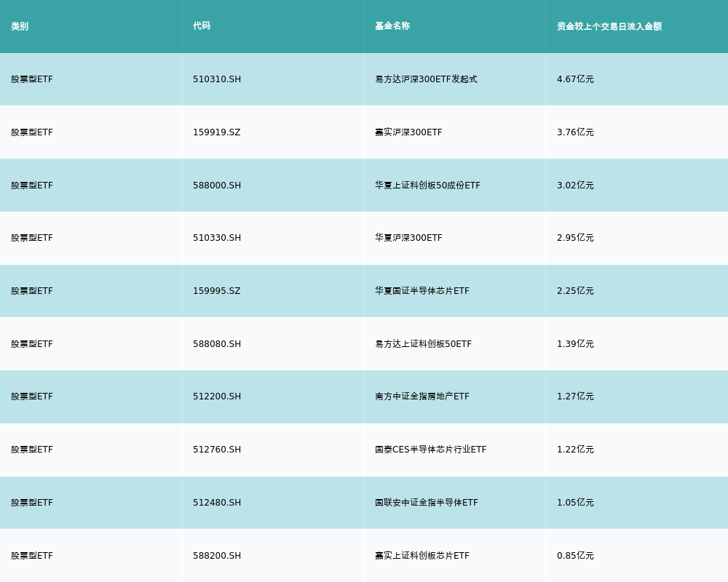Image resolution: width=728 pixels, height=582 pixels.
Task: Click 股票型ETF in the 588000.SH row
Action: 32,186
